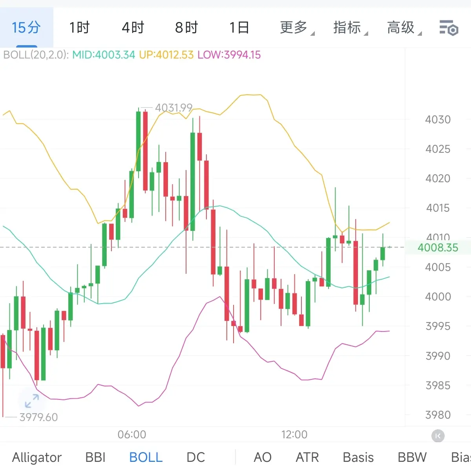
Task: Expand chart to fullscreen with arrows icon
Action: coord(31,401)
